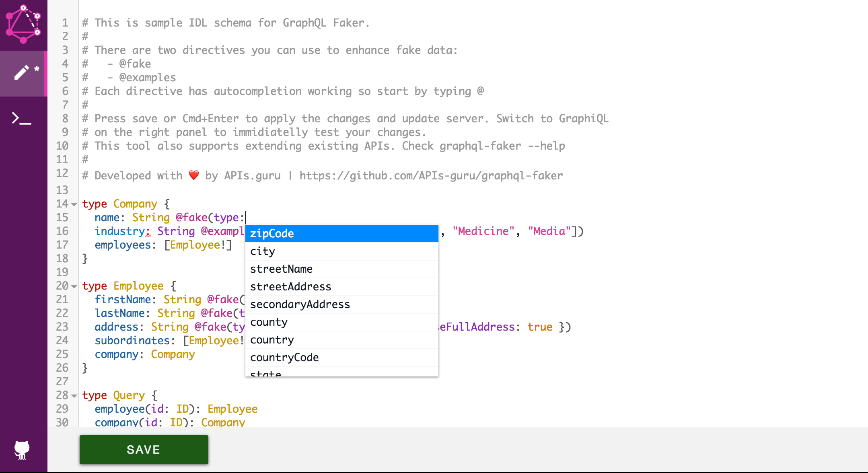Click the GraphQL Faker logo icon
The image size is (868, 473).
(23, 24)
